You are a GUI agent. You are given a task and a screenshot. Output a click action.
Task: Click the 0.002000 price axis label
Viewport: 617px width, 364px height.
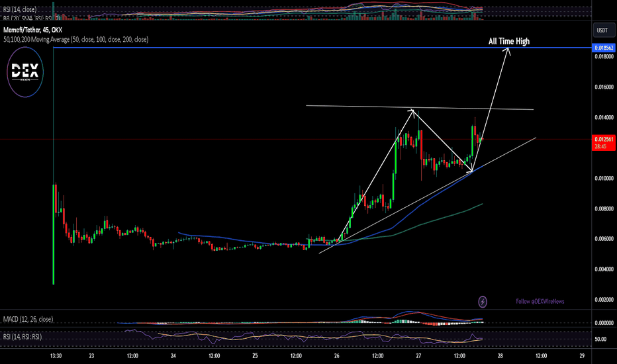click(604, 299)
